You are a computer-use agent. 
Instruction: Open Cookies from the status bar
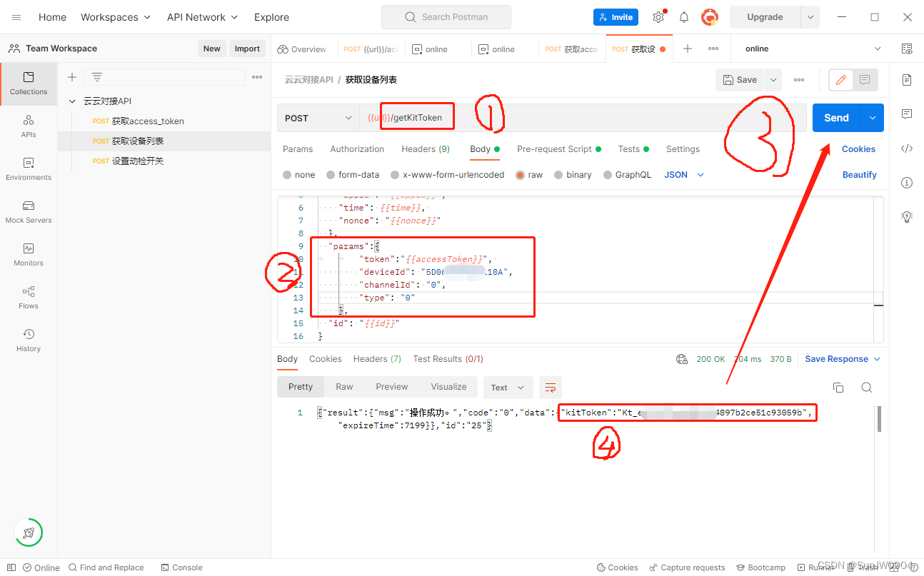point(617,567)
